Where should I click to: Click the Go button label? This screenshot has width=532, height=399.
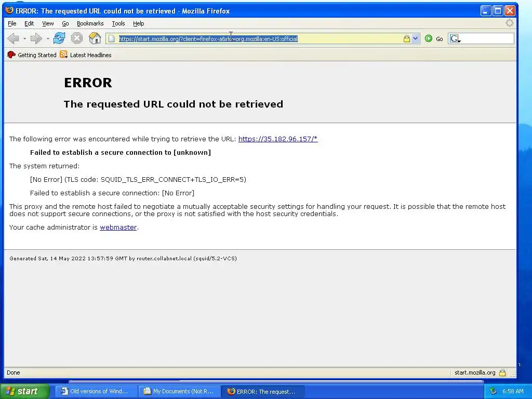coord(440,39)
